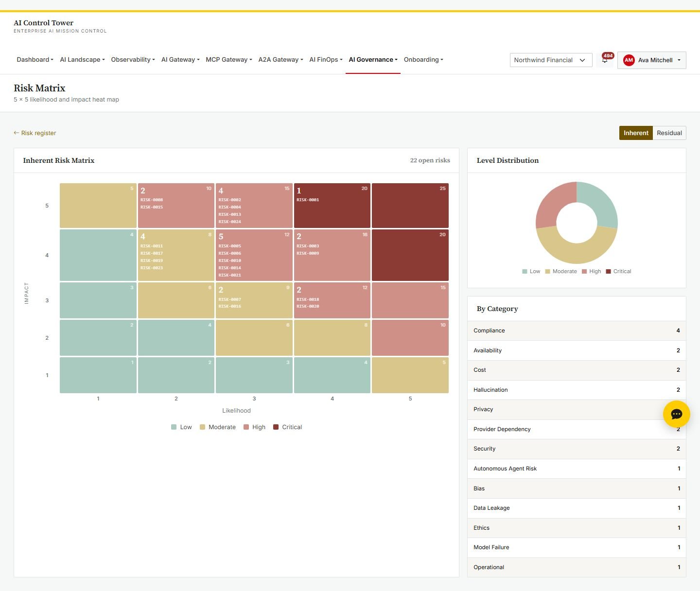Image resolution: width=700 pixels, height=591 pixels.
Task: Select the Security category row
Action: tap(577, 449)
